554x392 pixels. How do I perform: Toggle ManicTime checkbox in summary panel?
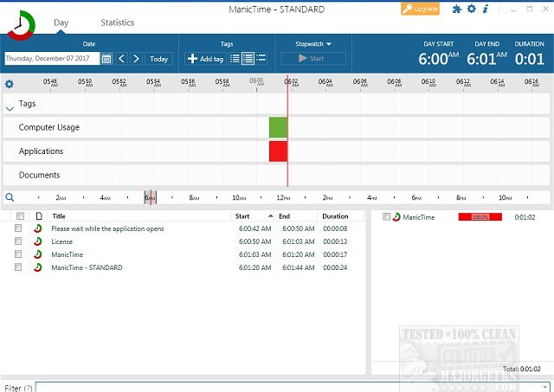(387, 216)
